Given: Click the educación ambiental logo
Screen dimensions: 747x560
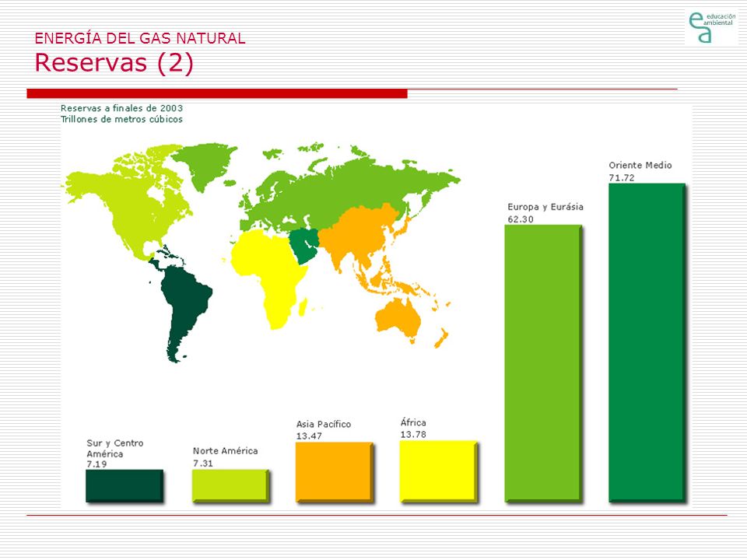Looking at the screenshot, I should [x=712, y=27].
